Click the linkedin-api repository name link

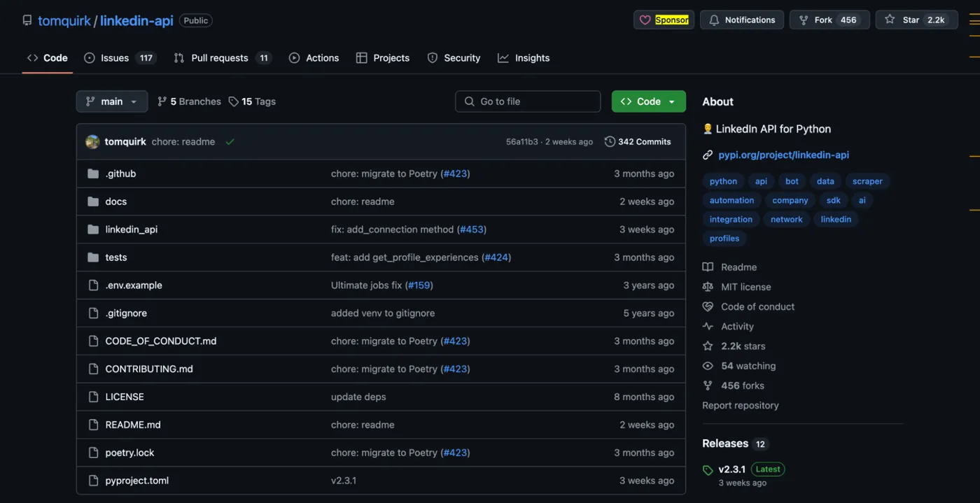(136, 20)
